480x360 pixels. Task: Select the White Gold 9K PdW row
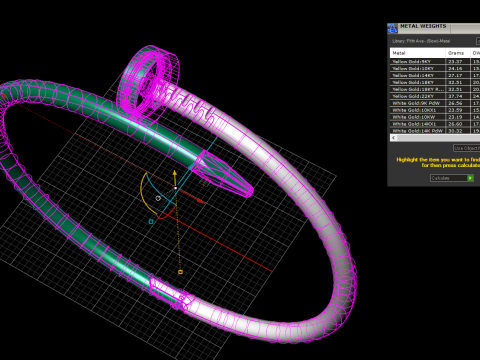435,103
